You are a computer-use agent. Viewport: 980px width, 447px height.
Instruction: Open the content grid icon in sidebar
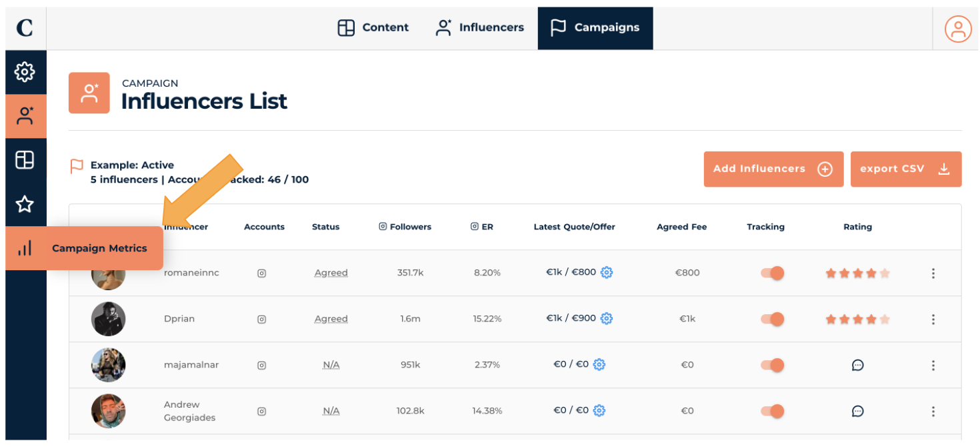(25, 160)
